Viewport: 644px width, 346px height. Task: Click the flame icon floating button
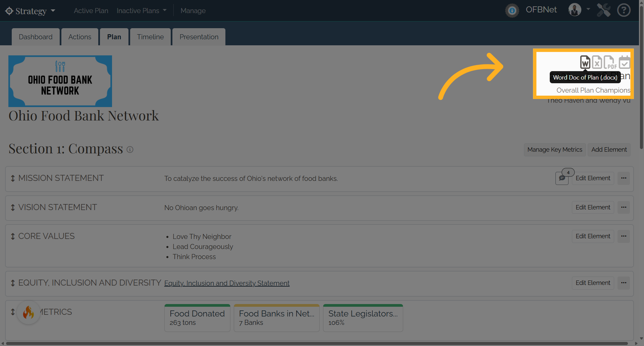coord(29,312)
